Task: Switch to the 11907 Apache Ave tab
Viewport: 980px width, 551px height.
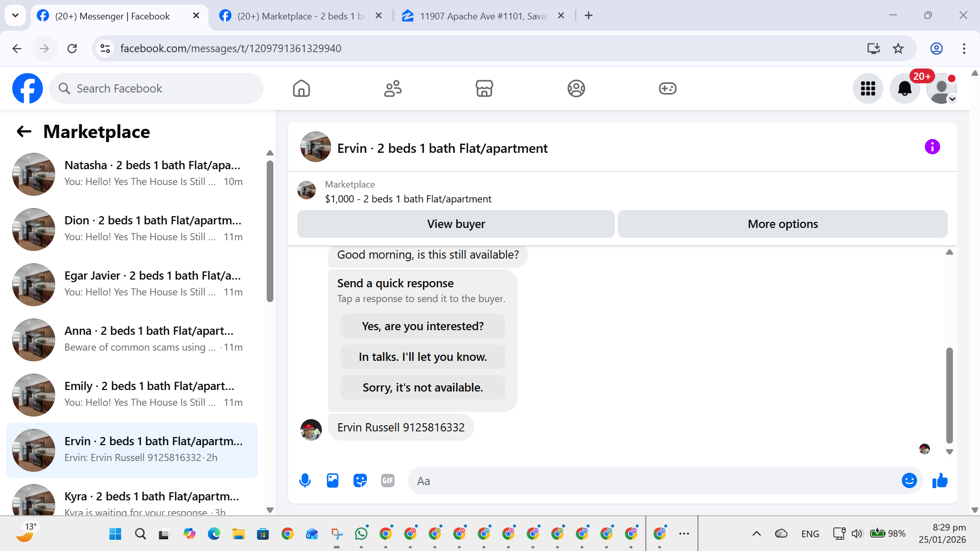Action: tap(483, 16)
